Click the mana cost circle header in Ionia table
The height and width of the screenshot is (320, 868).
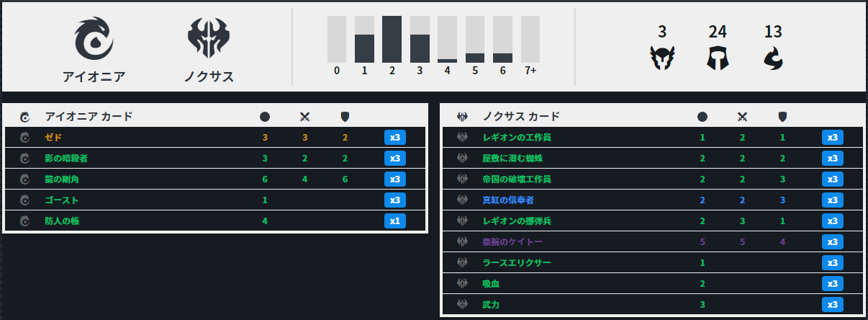(265, 116)
